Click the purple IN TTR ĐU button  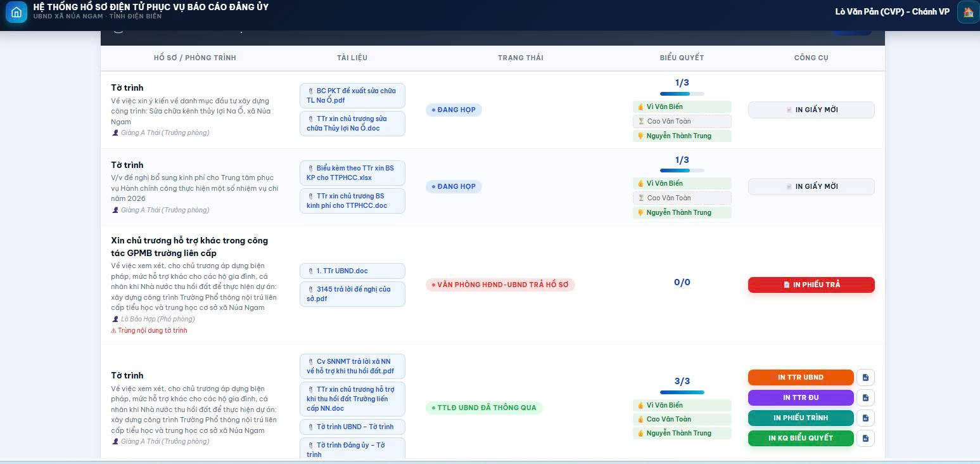[801, 398]
